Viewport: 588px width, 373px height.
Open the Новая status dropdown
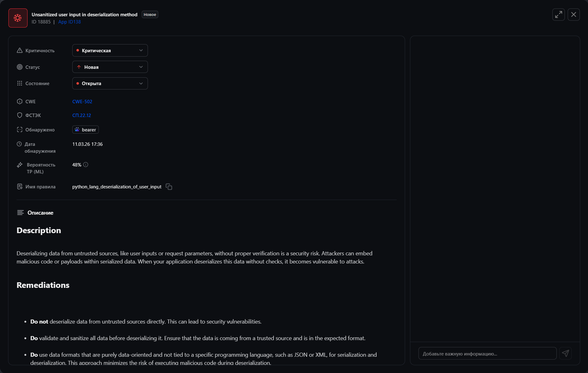coord(110,67)
